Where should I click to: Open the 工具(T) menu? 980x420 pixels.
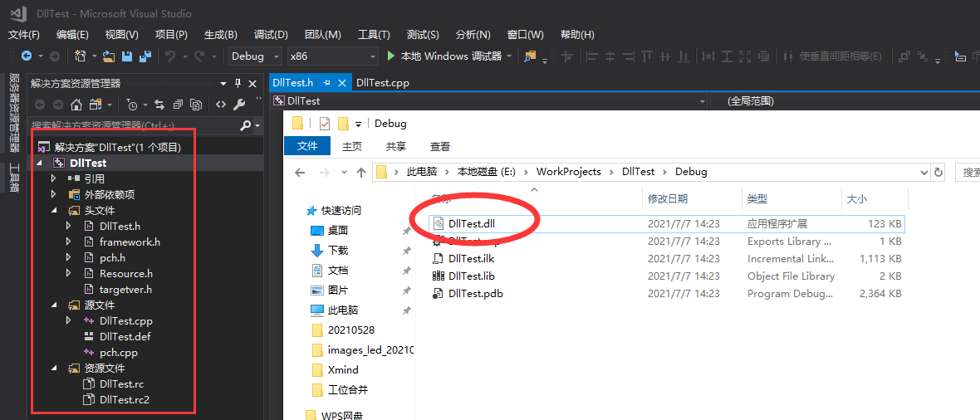[374, 34]
